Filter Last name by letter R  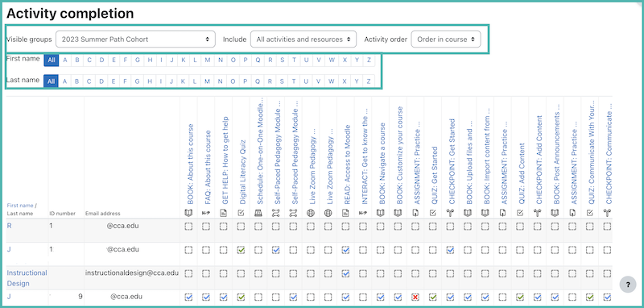(270, 81)
